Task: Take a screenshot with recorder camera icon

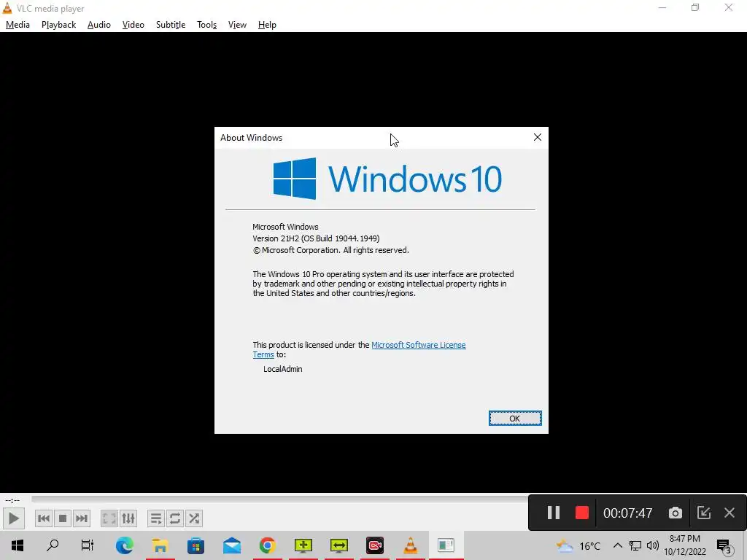Action: coord(675,513)
